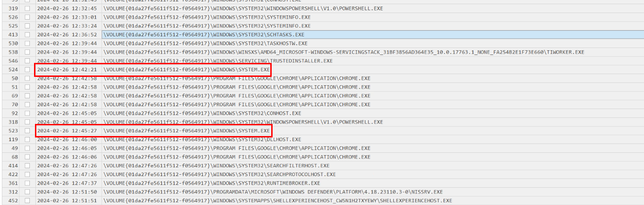Image resolution: width=644 pixels, height=205 pixels.
Task: Click timestamp 2024-02-26 12:46:00
Action: 67,139
